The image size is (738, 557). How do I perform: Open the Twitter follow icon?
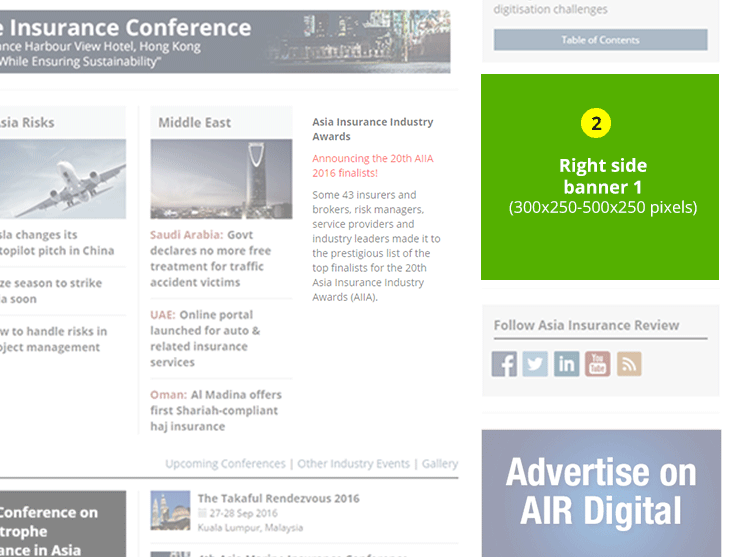(535, 363)
